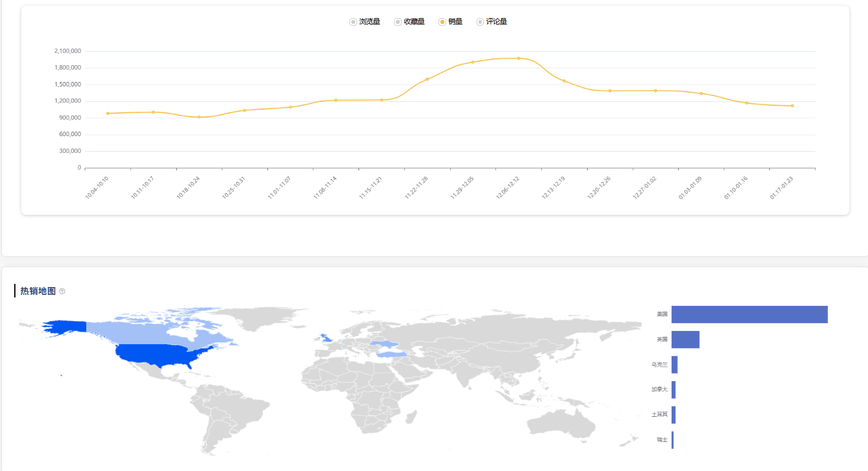This screenshot has width=868, height=471.
Task: Click the 瑞士 country label
Action: (x=661, y=440)
